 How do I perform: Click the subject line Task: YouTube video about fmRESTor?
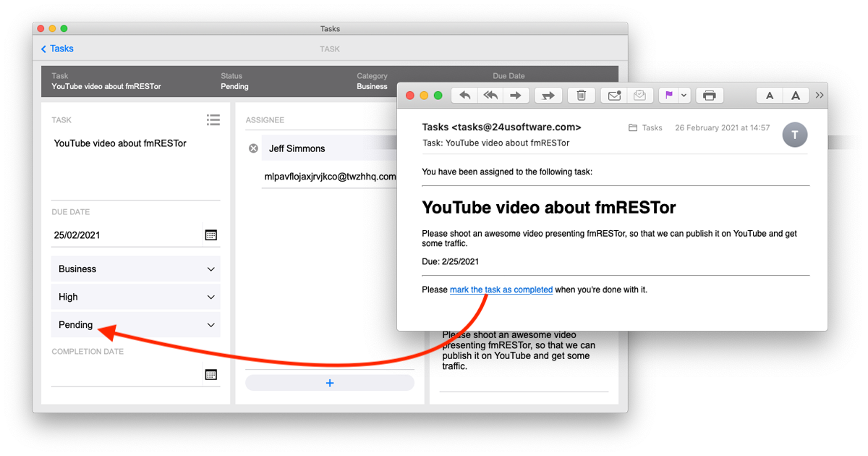coord(496,143)
